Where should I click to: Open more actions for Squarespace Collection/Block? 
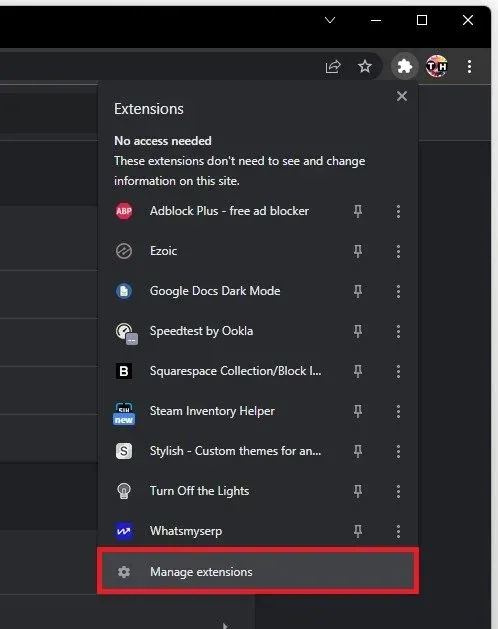point(398,371)
